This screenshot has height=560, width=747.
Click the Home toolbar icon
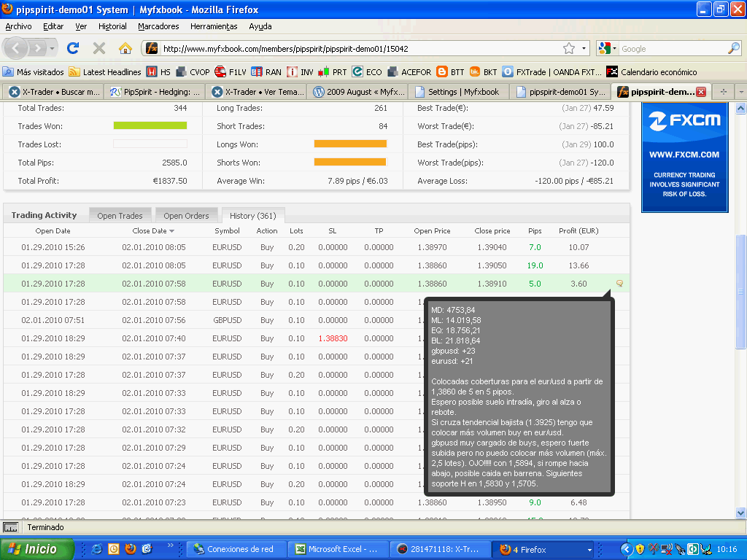pyautogui.click(x=125, y=49)
